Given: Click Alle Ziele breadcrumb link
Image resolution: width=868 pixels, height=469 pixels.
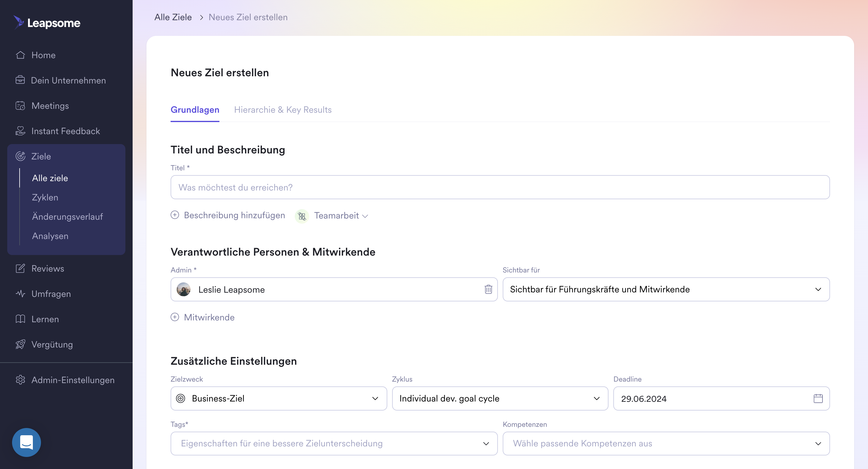Looking at the screenshot, I should pos(173,17).
